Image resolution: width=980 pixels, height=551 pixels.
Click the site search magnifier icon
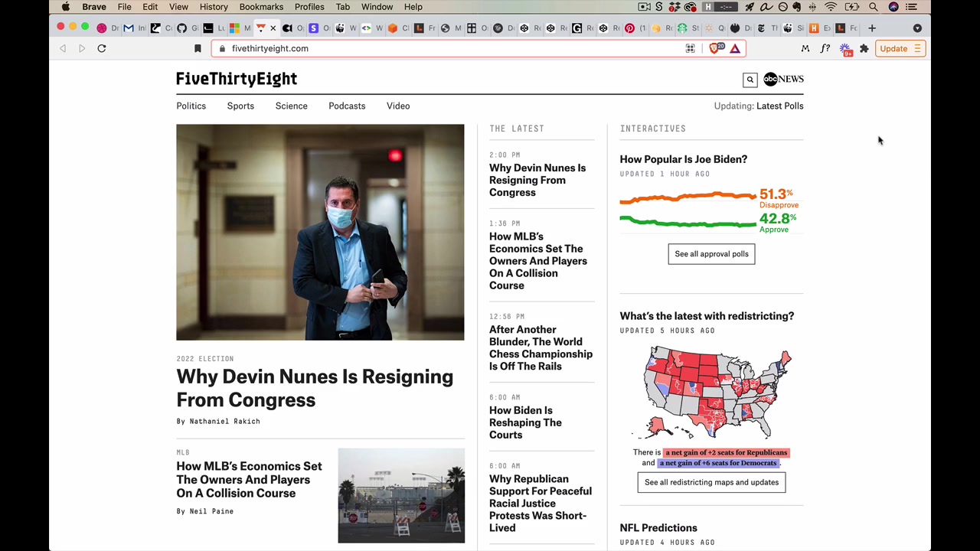tap(750, 80)
